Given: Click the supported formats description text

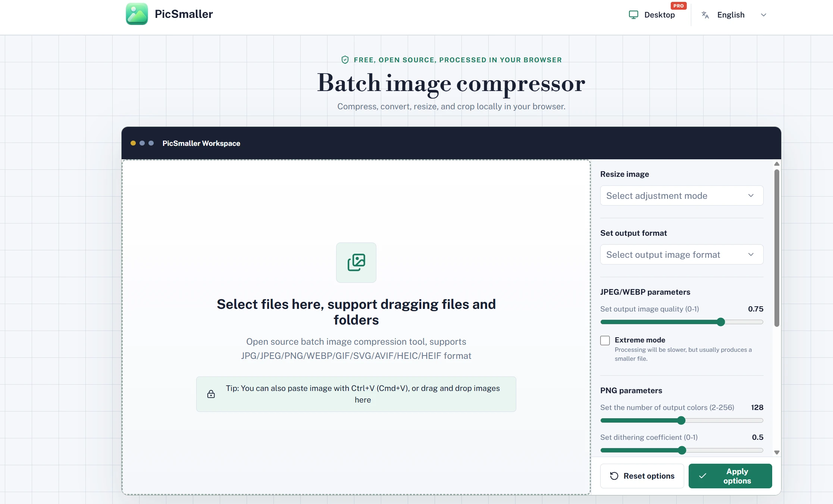Looking at the screenshot, I should coord(356,348).
